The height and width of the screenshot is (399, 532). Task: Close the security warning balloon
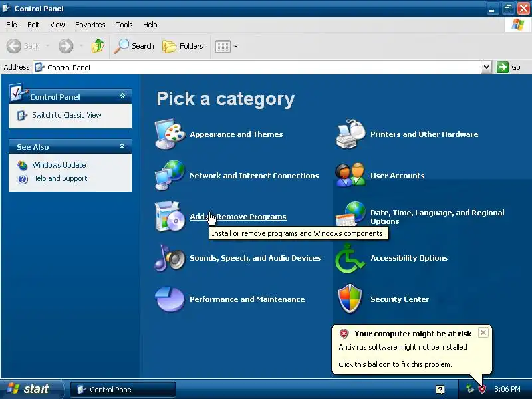coord(483,332)
